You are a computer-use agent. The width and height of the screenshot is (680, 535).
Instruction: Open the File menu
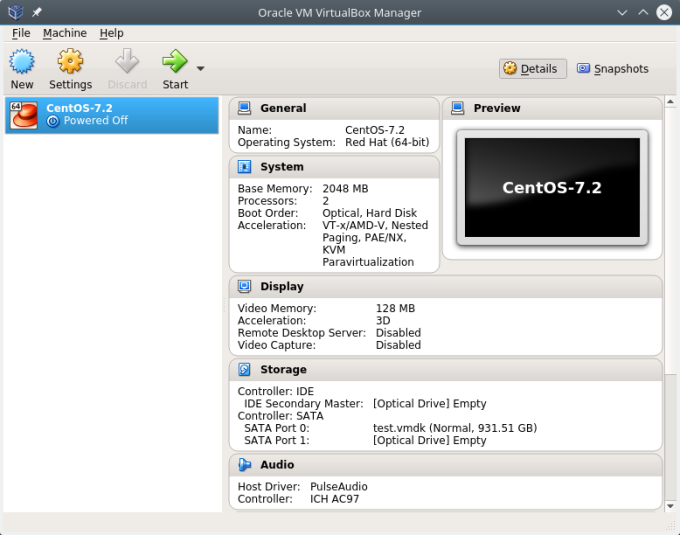tap(21, 33)
